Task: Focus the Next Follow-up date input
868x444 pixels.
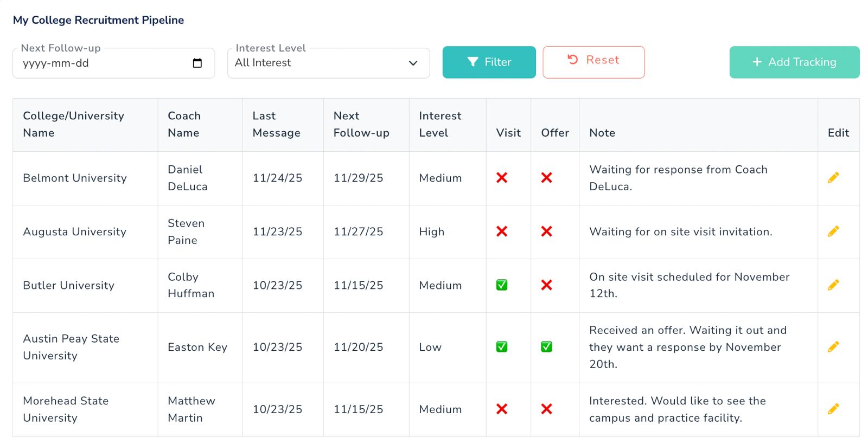Action: [103, 63]
